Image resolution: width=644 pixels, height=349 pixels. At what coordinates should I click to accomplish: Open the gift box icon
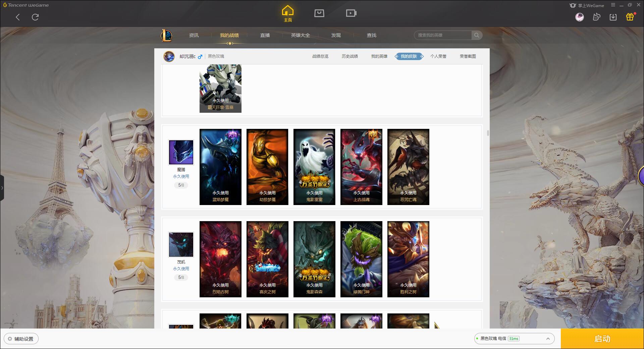pyautogui.click(x=630, y=17)
